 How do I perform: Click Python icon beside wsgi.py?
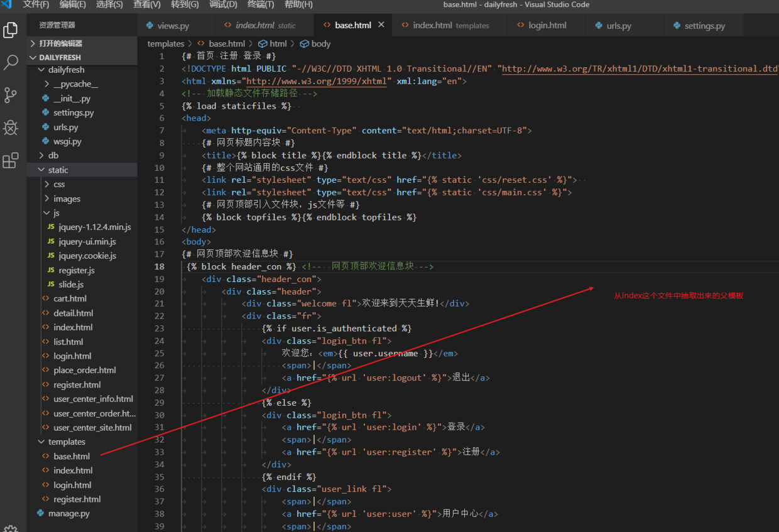point(45,141)
